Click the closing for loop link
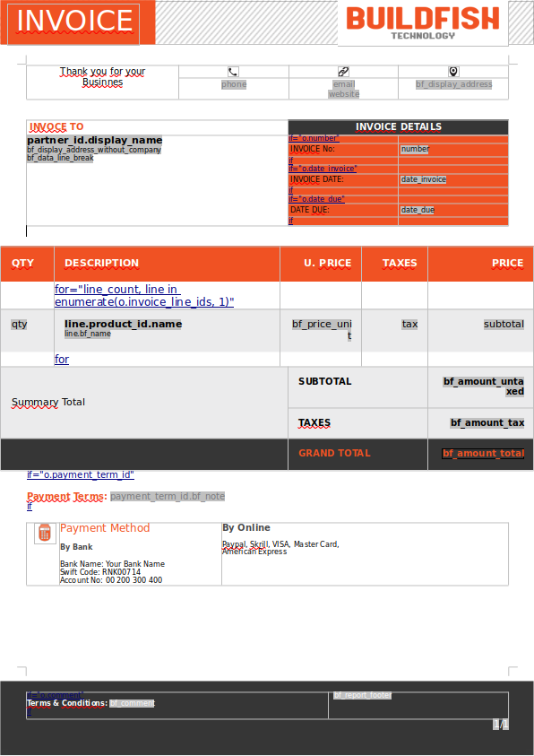Image resolution: width=534 pixels, height=756 pixels. tap(62, 360)
